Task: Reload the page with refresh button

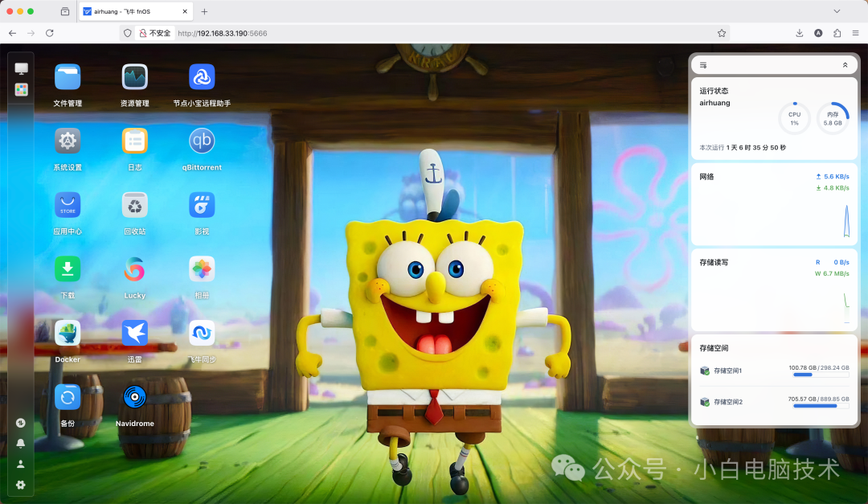Action: pos(49,33)
